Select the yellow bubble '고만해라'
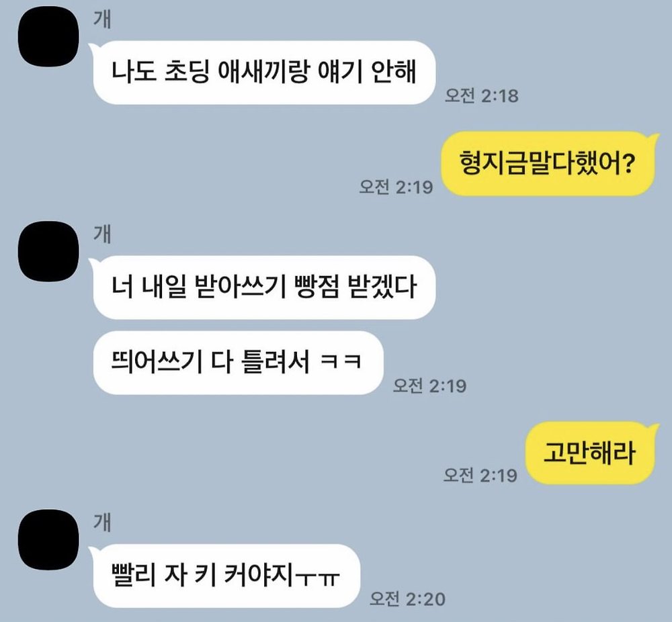Image resolution: width=672 pixels, height=622 pixels. click(x=592, y=453)
